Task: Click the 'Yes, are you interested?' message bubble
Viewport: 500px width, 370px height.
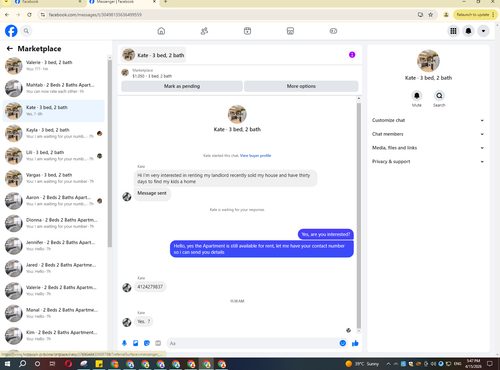Action: (326, 234)
